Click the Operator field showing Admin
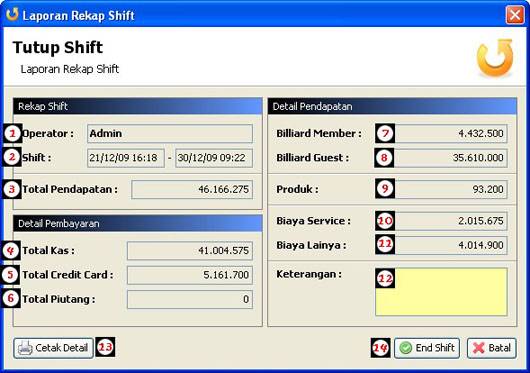This screenshot has height=373, width=530. pyautogui.click(x=170, y=133)
